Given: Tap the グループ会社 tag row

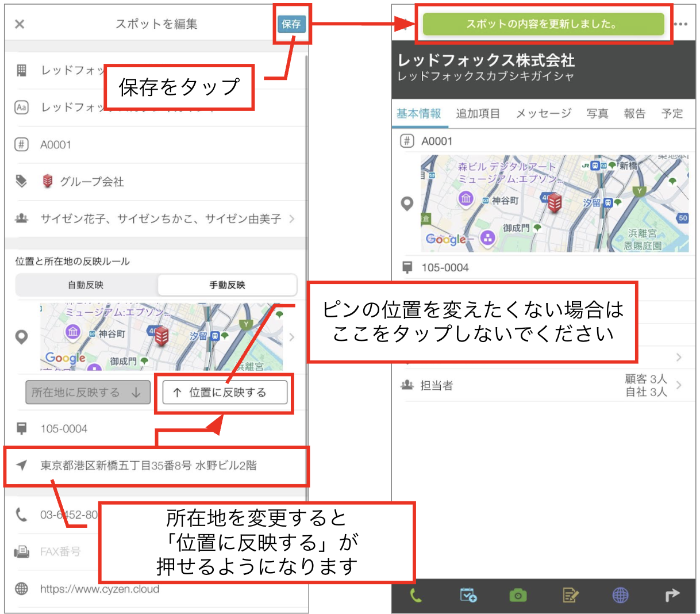Looking at the screenshot, I should pos(156,182).
